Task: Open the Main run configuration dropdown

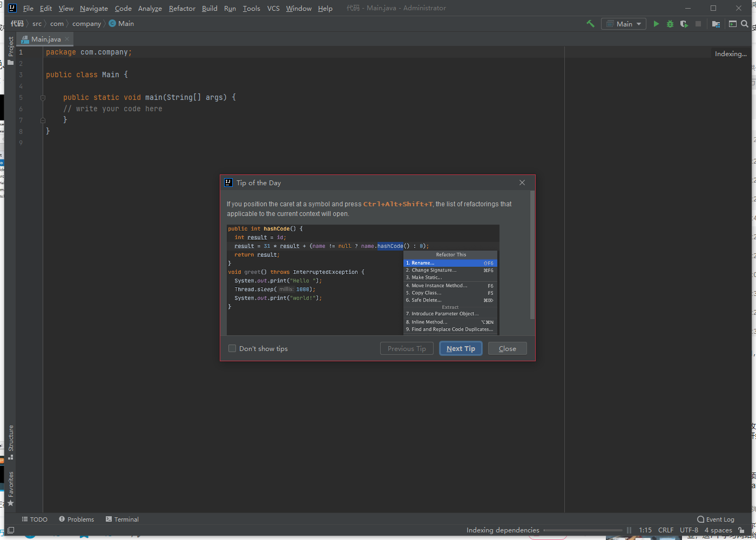Action: click(624, 24)
